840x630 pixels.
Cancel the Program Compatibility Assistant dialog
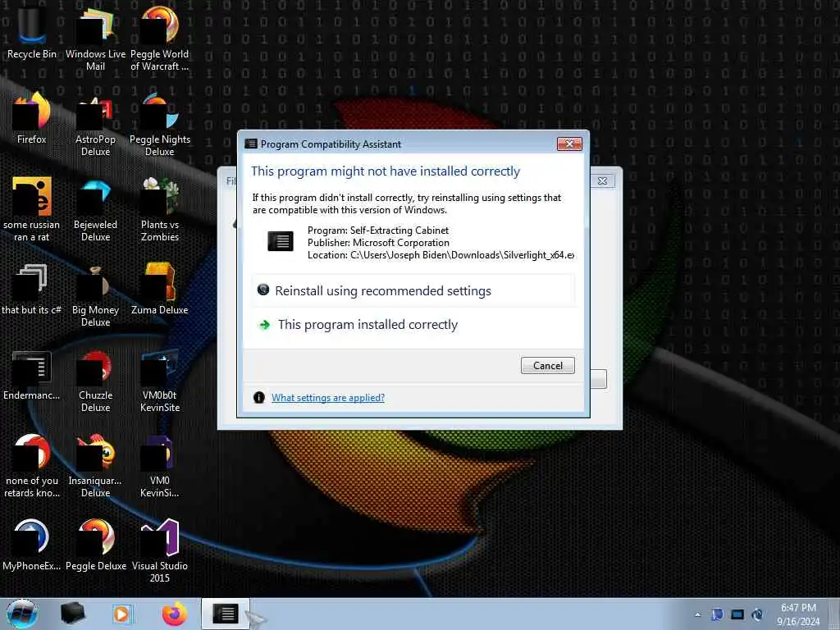(547, 365)
